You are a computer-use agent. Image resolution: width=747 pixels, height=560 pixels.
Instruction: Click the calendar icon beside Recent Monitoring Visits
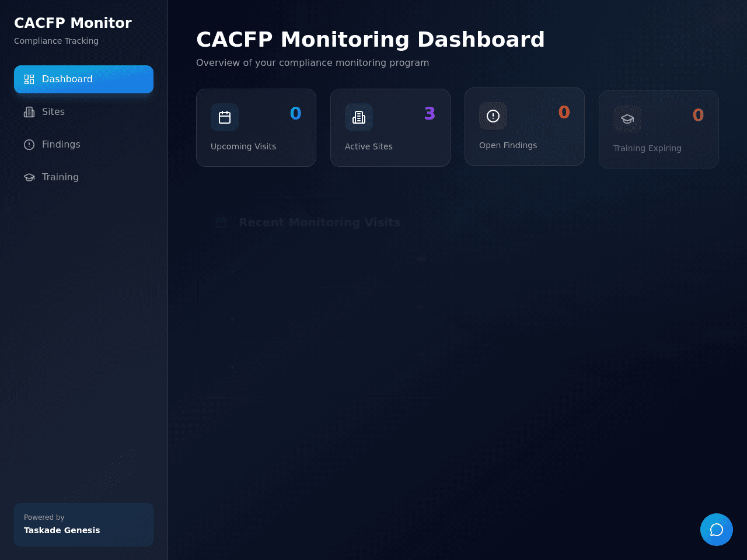pos(221,222)
